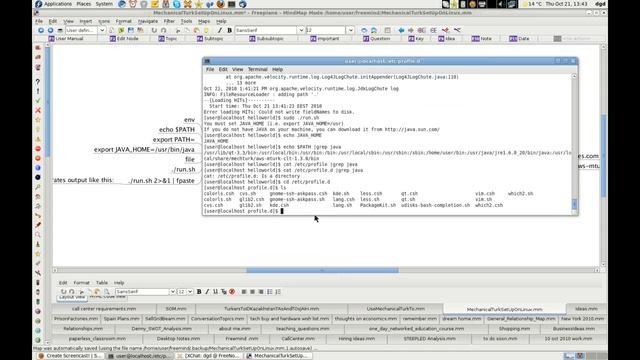This screenshot has width=640, height=360.
Task: Click the blue forward navigation arrow in Freeplane toolbar
Action: coord(50,30)
